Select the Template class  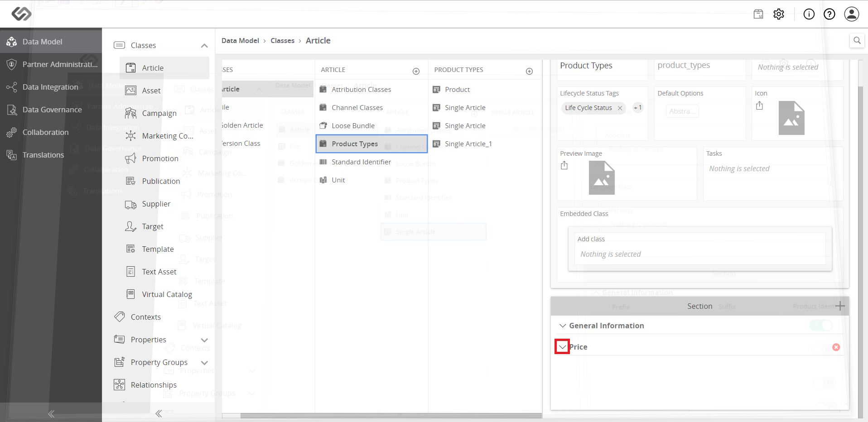click(x=164, y=249)
